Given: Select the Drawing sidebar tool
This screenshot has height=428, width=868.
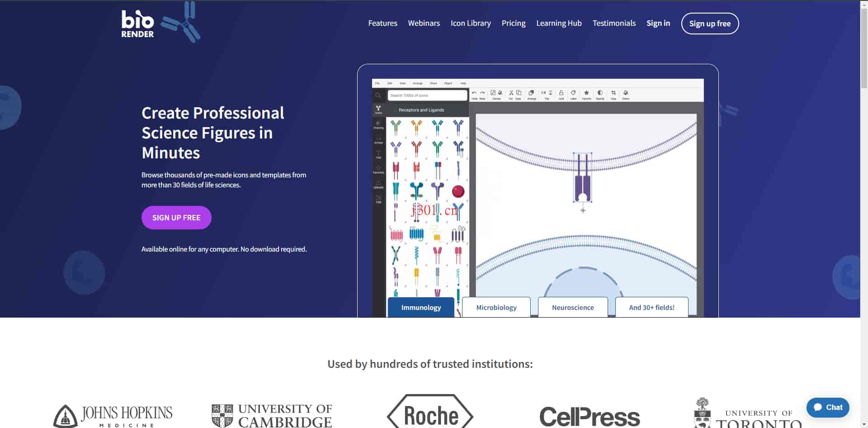Looking at the screenshot, I should [378, 125].
